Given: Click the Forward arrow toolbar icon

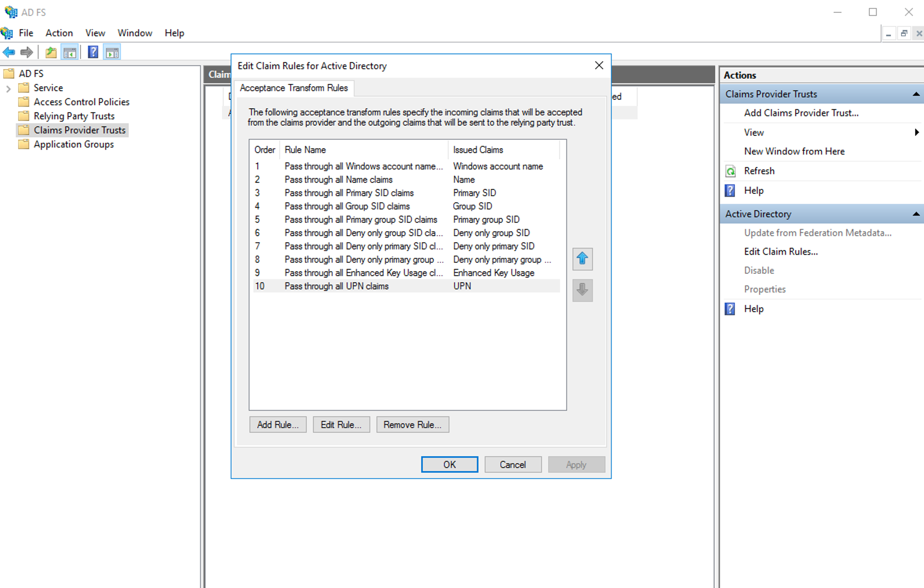Looking at the screenshot, I should click(x=27, y=52).
